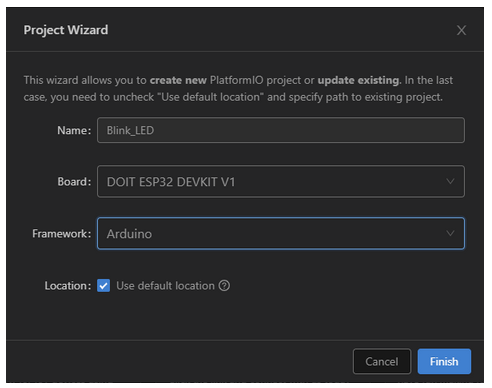Screen dimensions: 492x388
Task: Click the "Board:" field label
Action: coord(74,182)
